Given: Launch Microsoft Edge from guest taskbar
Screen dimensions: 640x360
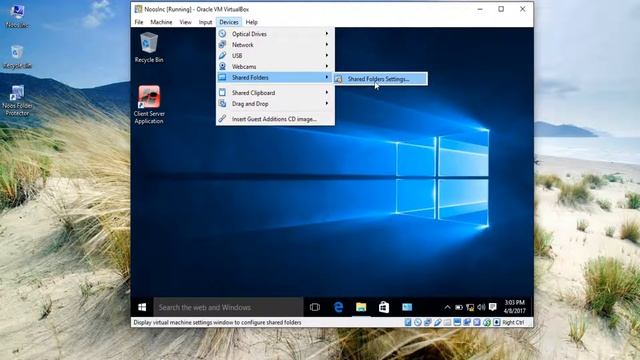Looking at the screenshot, I should coord(338,307).
